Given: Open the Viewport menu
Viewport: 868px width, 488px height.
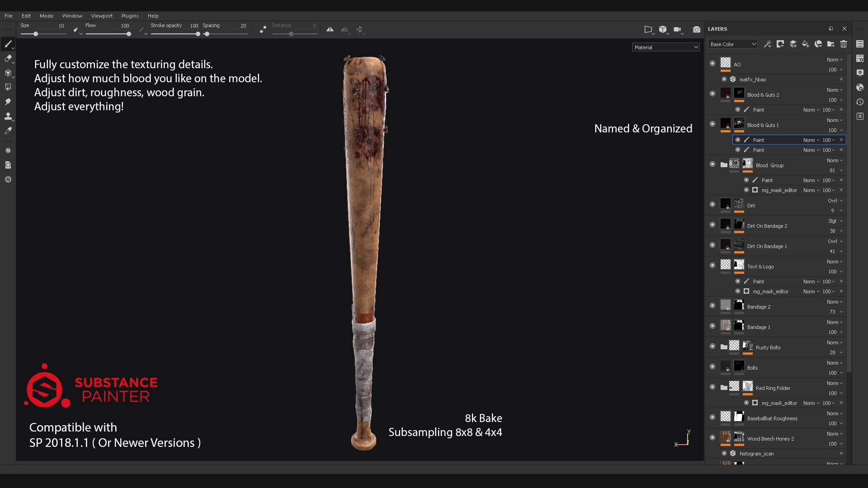Looking at the screenshot, I should [102, 16].
